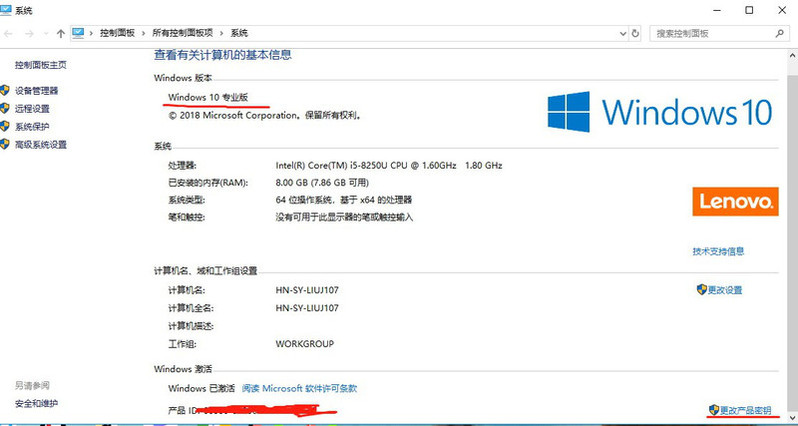This screenshot has height=426, width=798.
Task: Click the shield icon beside 设备管理器
Action: 5,91
